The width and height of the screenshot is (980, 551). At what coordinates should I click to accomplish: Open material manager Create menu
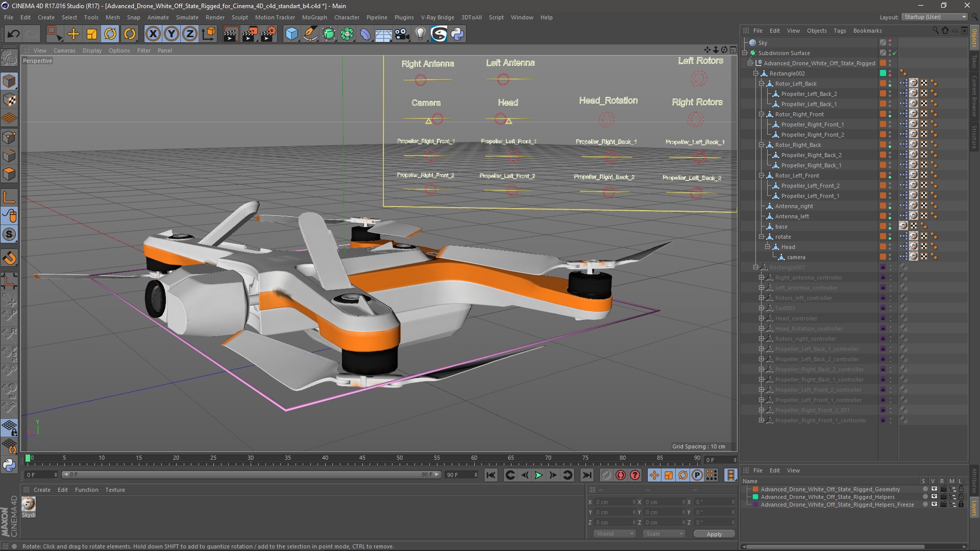pos(42,490)
